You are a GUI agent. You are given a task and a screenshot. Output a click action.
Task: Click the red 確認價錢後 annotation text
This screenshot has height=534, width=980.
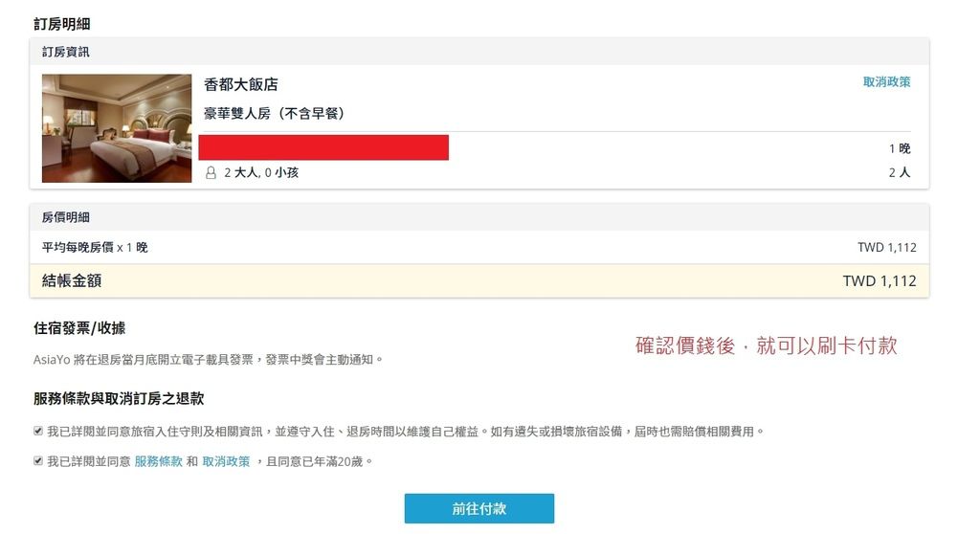tap(766, 345)
